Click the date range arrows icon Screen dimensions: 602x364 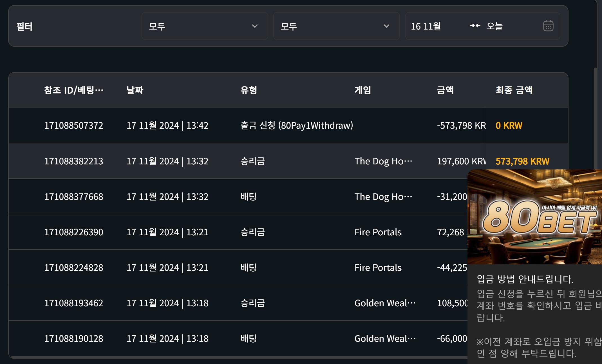pyautogui.click(x=475, y=26)
